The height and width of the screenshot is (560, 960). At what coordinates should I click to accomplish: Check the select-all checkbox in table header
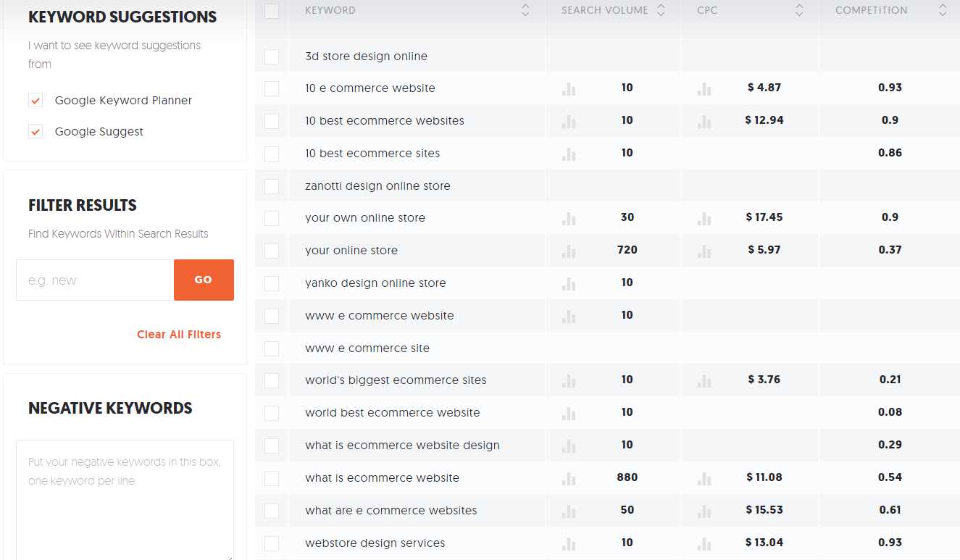tap(272, 11)
